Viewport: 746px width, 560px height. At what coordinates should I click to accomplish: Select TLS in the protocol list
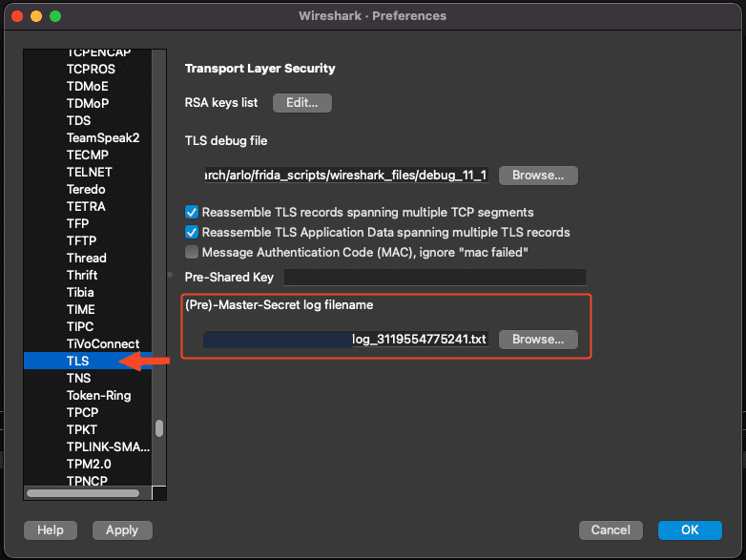coord(78,361)
